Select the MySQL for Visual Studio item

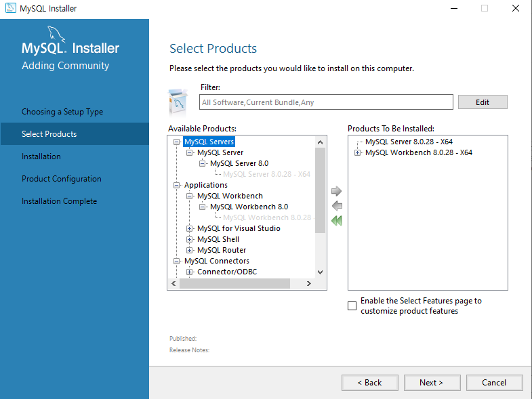(x=239, y=229)
